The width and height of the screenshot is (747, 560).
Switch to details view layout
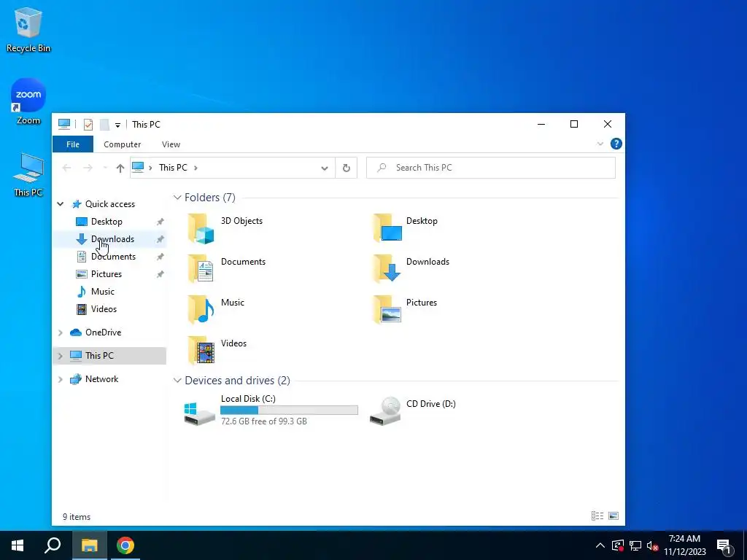597,516
